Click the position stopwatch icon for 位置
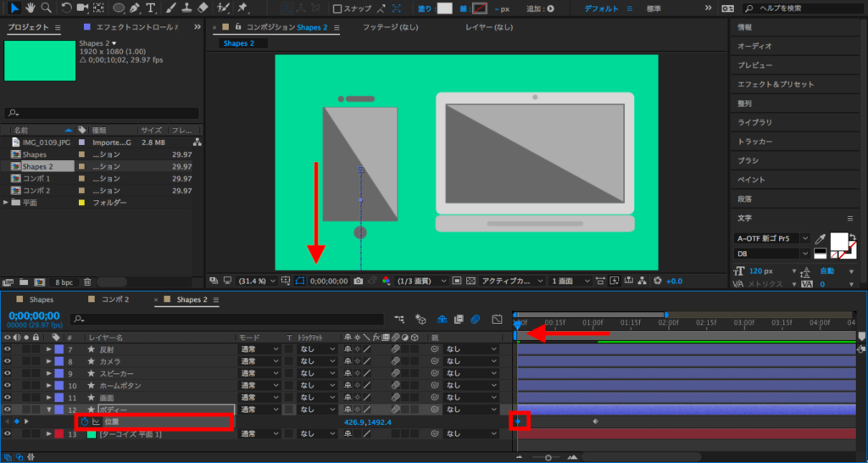Viewport: 868px width, 463px height. [x=84, y=421]
